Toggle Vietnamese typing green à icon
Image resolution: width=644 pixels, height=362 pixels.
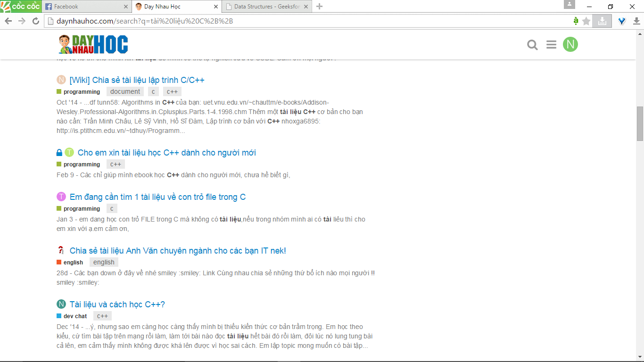[x=576, y=21]
